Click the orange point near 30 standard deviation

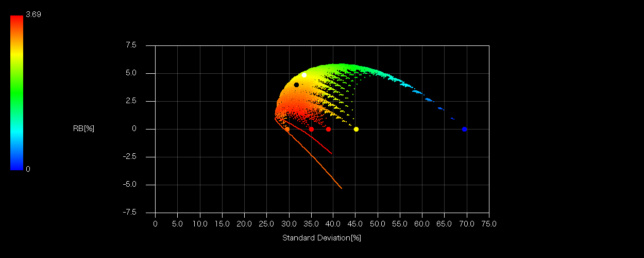pos(287,129)
